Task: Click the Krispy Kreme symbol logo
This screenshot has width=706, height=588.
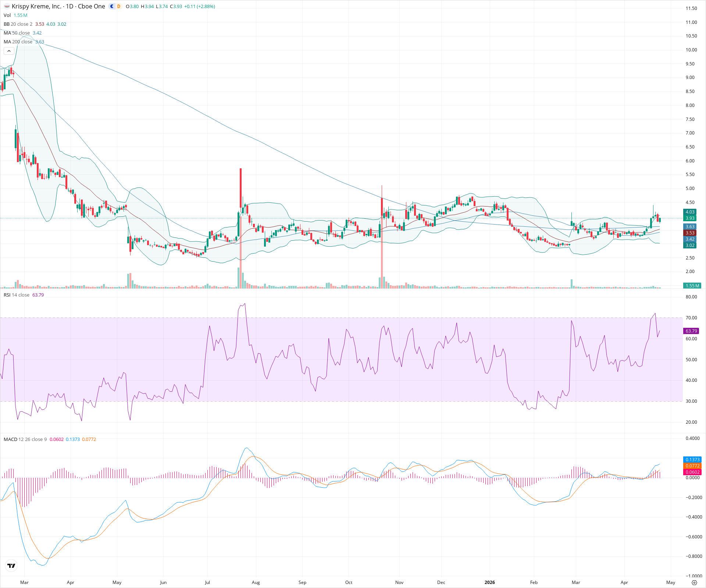Action: click(6, 6)
